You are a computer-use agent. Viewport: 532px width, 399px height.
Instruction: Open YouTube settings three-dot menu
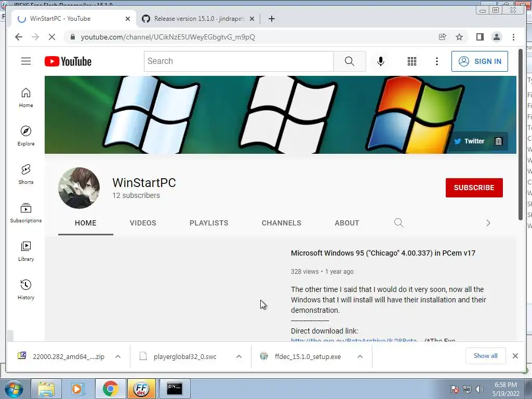click(x=436, y=61)
